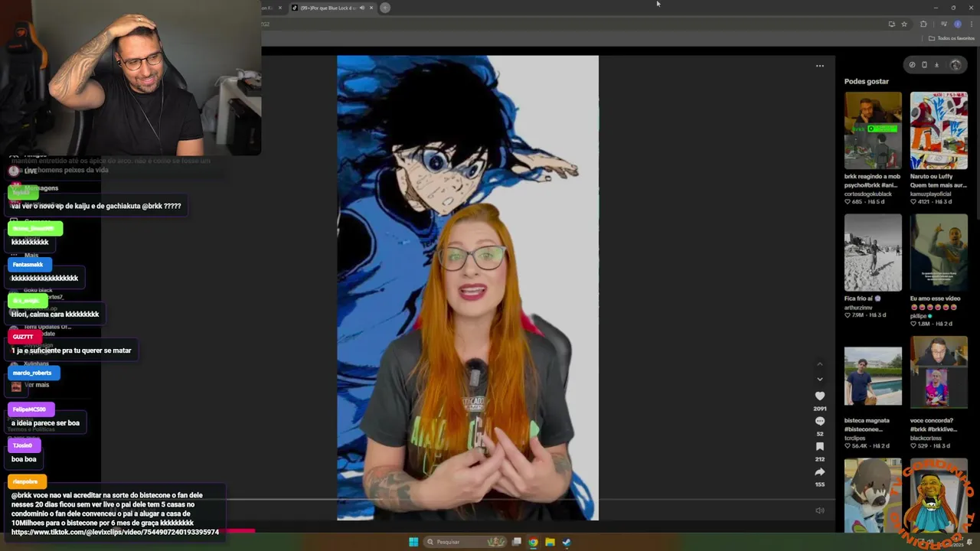The height and width of the screenshot is (551, 980).
Task: Open the comments on this video
Action: (820, 421)
